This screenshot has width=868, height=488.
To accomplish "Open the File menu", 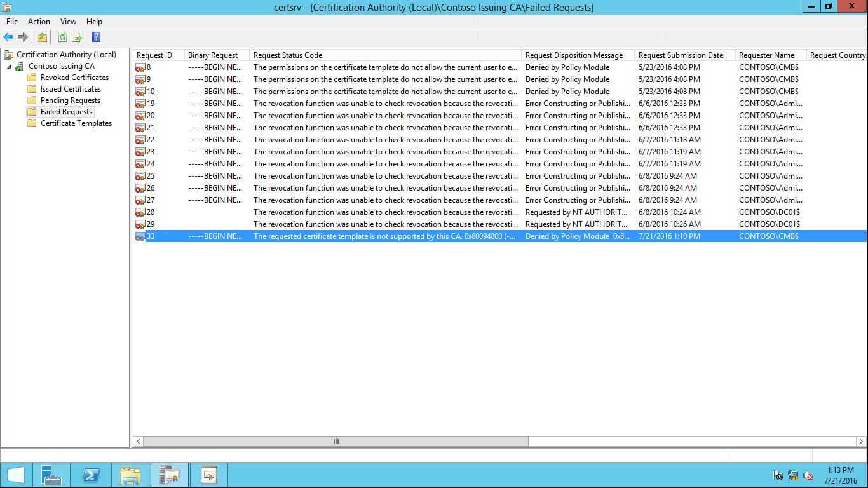I will coord(12,22).
